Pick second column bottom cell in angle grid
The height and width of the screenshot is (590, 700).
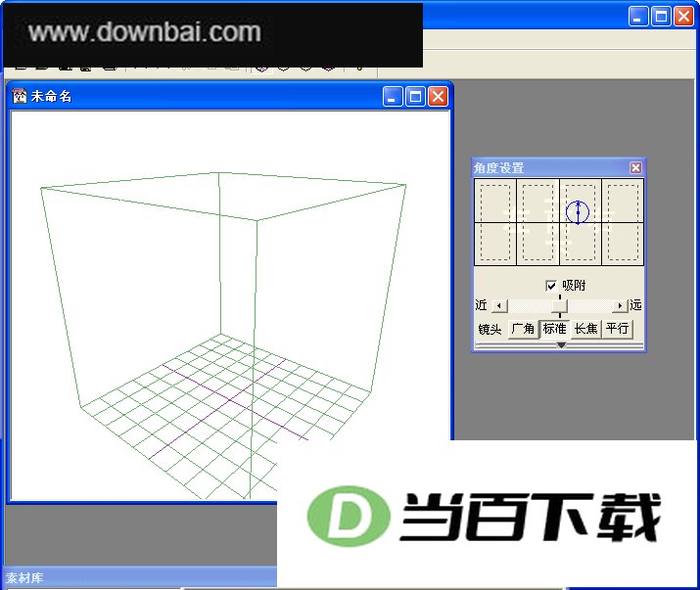537,245
